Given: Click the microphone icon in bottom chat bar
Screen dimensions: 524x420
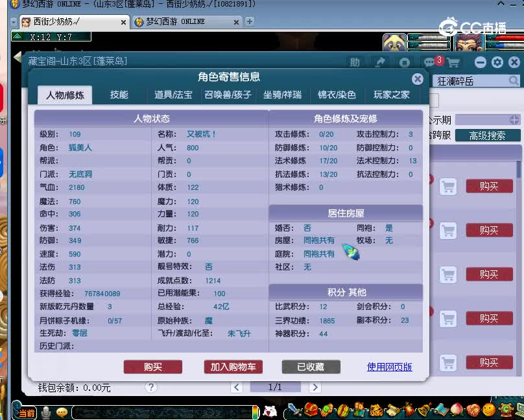Looking at the screenshot, I should (x=46, y=413).
